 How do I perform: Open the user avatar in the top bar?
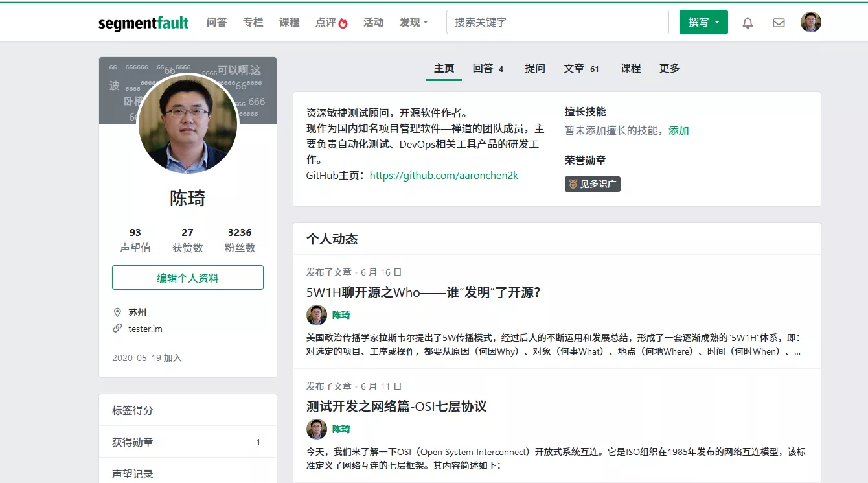[811, 22]
